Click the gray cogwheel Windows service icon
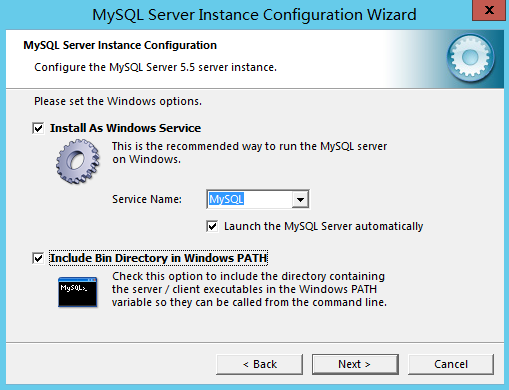Image resolution: width=509 pixels, height=390 pixels. pos(78,162)
